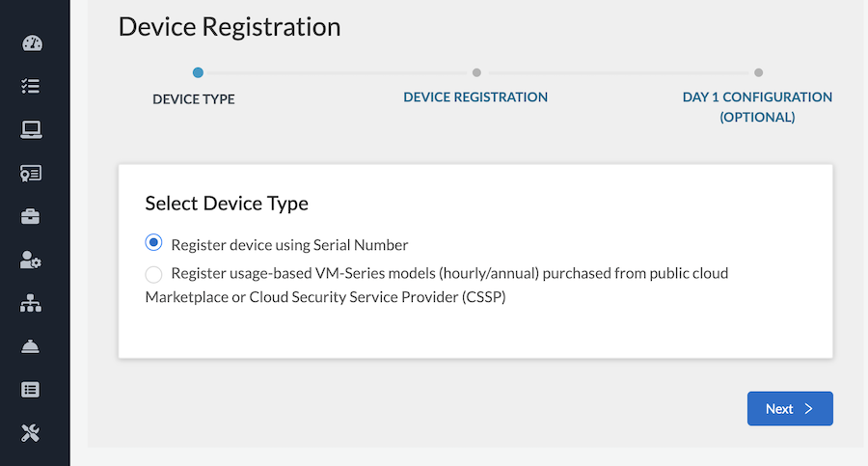Select Register device using Serial Number option
Image resolution: width=868 pixels, height=466 pixels.
click(x=153, y=243)
